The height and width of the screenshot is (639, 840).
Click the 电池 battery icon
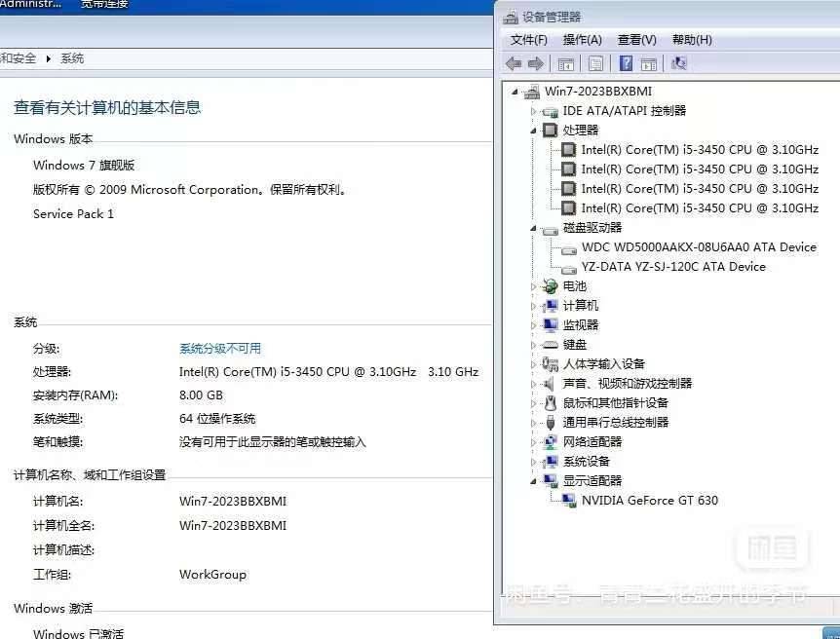click(x=551, y=286)
